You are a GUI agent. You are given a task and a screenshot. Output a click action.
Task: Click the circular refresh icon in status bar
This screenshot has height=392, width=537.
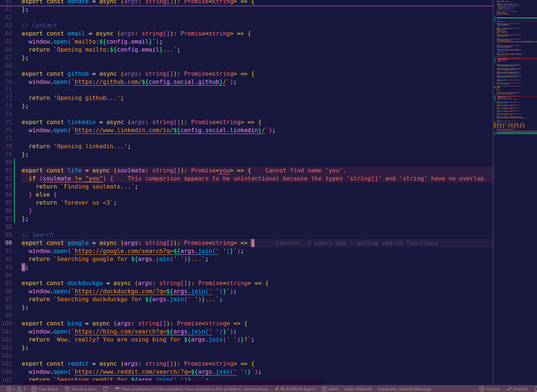(105, 389)
